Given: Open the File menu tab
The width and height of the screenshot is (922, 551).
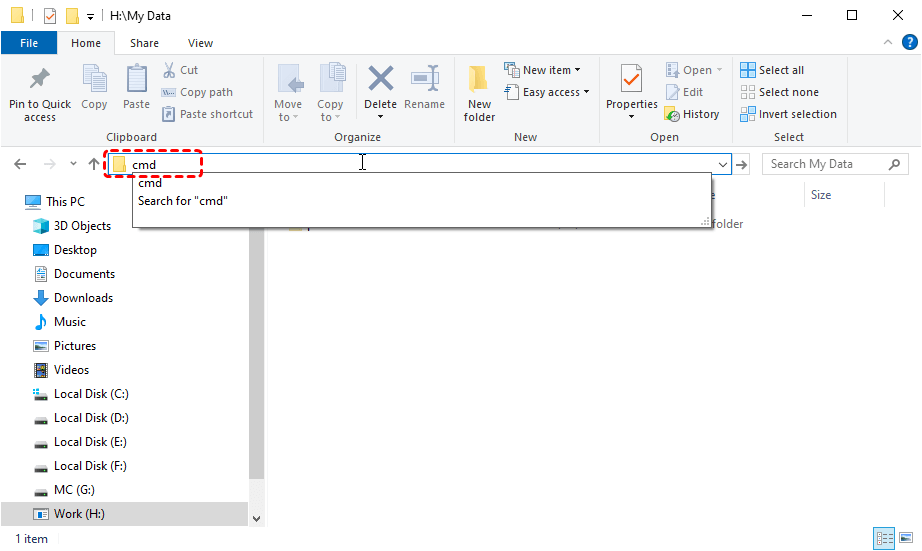Looking at the screenshot, I should pos(29,43).
